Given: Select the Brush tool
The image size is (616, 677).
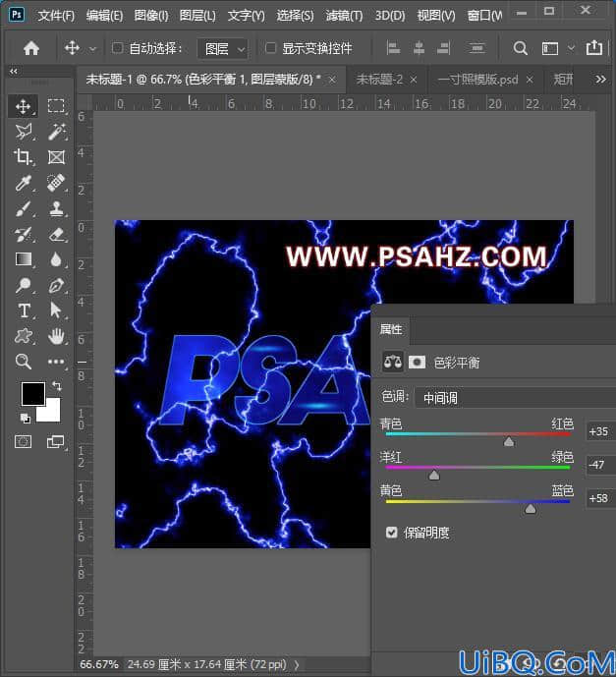Looking at the screenshot, I should 23,209.
